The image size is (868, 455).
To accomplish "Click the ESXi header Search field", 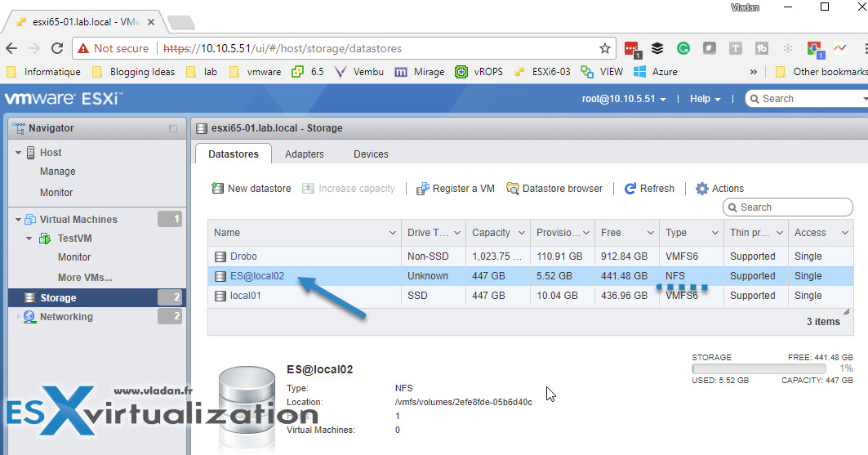I will (807, 99).
